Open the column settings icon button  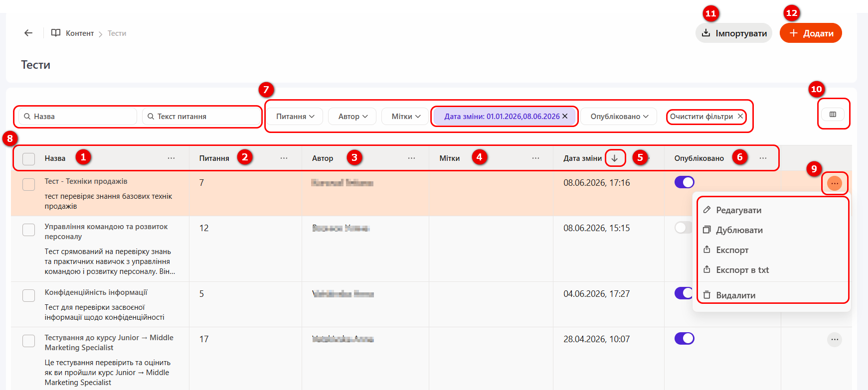(x=833, y=115)
